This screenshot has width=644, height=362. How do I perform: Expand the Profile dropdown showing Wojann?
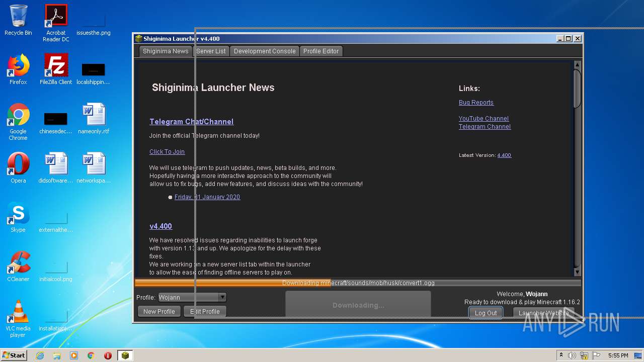[x=192, y=297]
